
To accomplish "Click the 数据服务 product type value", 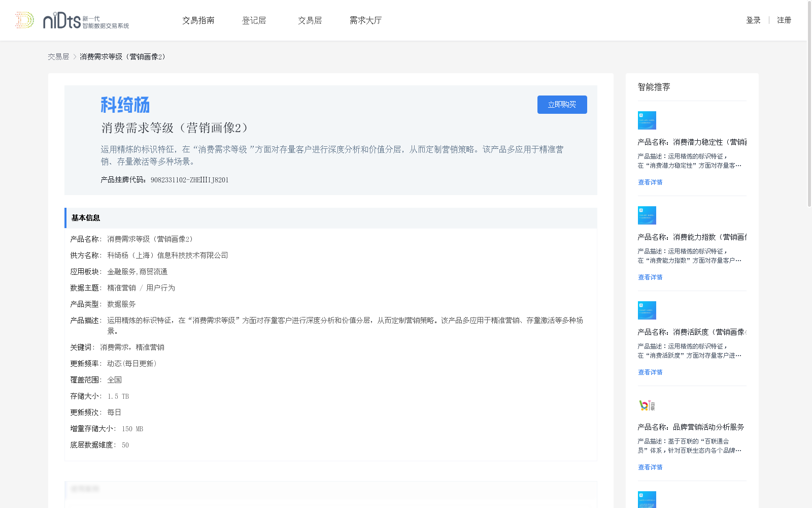I will click(x=121, y=304).
